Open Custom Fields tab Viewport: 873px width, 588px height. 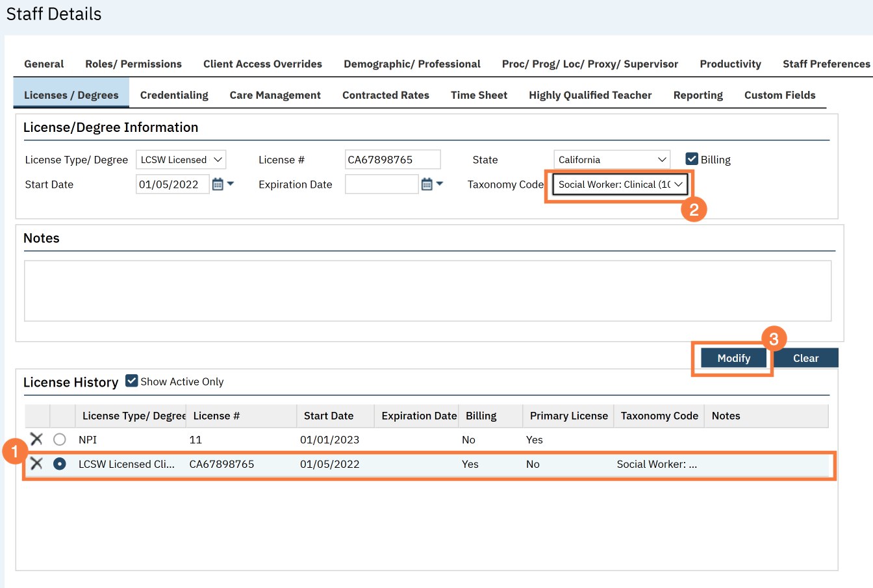780,95
